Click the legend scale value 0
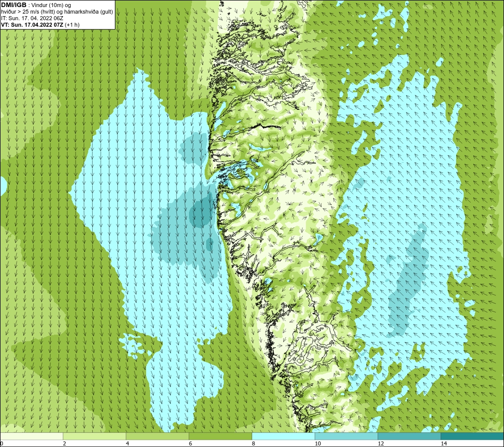 coord(2,443)
